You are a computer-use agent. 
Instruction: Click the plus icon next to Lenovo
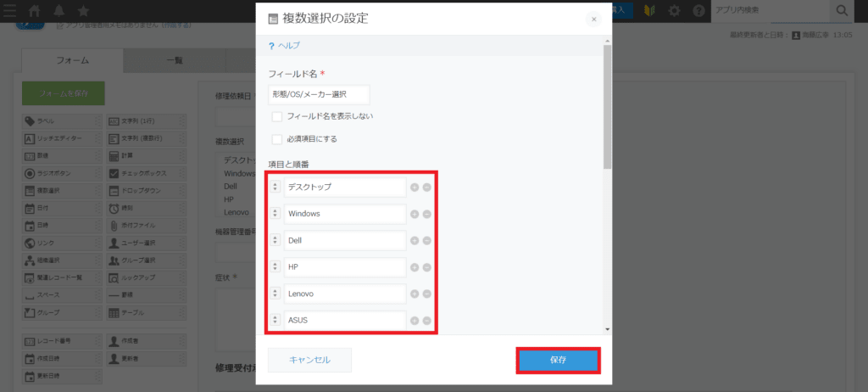click(415, 294)
